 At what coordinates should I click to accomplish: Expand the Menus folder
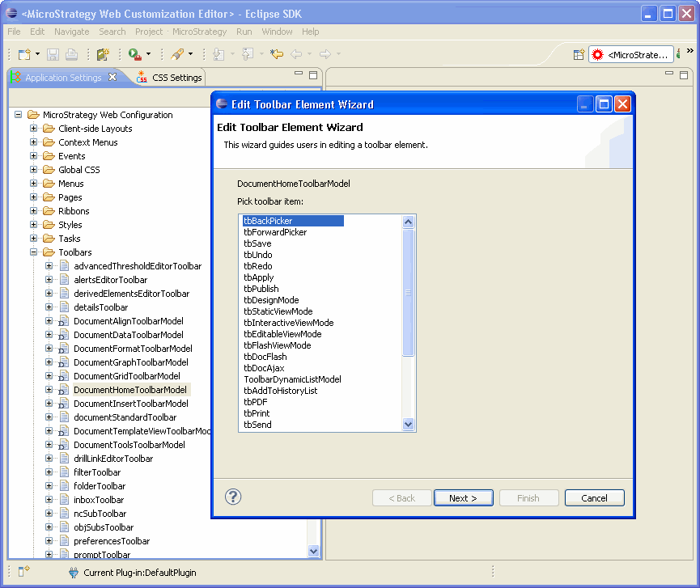point(33,184)
